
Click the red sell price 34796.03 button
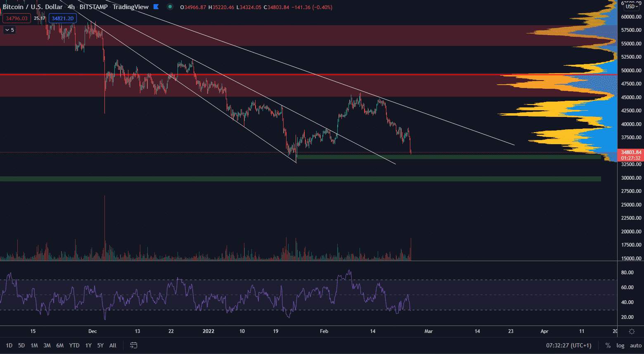17,18
